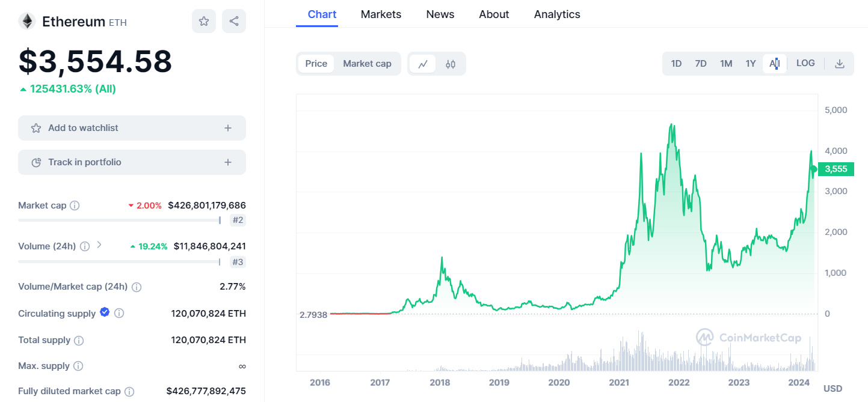Switch to line chart view icon
This screenshot has width=868, height=402.
tap(423, 64)
